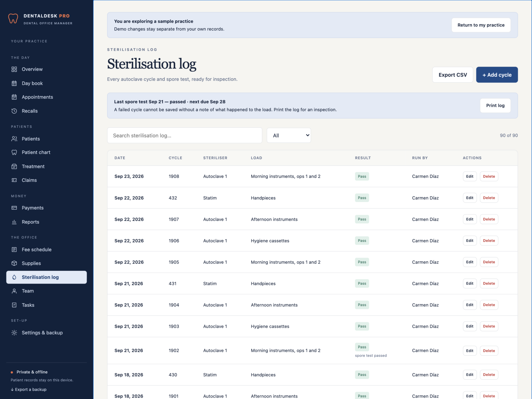This screenshot has width=532, height=399.
Task: Click the Print log button
Action: (495, 105)
